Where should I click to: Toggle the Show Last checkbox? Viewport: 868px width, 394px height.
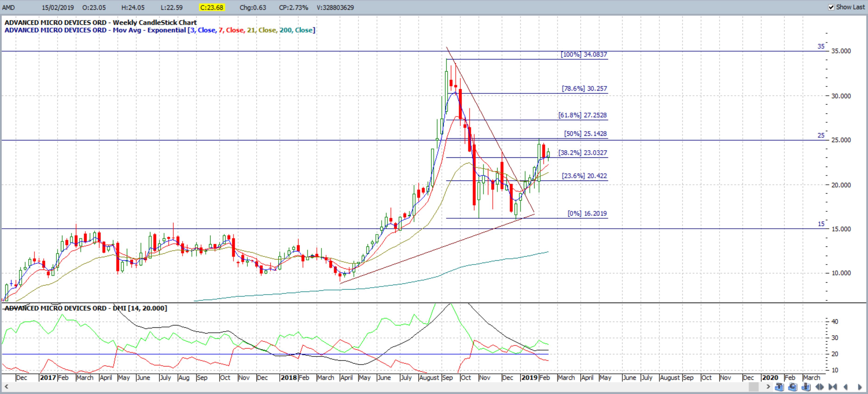831,7
